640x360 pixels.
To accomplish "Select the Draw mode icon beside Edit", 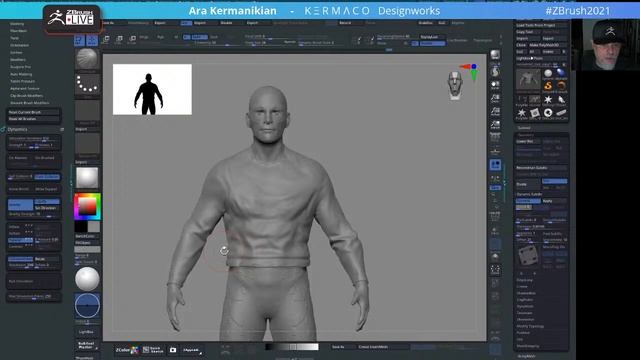I will coord(92,40).
